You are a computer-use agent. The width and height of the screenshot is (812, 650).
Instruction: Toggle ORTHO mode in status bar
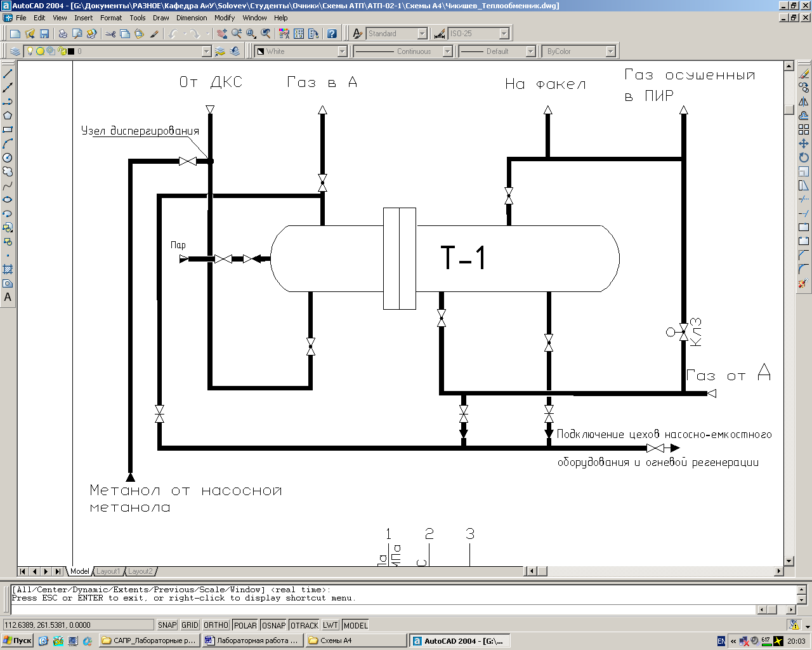coord(216,625)
